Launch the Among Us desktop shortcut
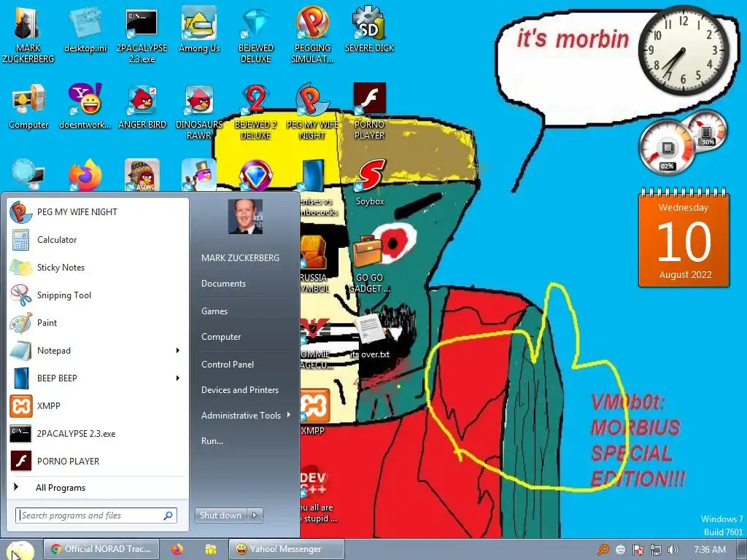This screenshot has height=560, width=747. [x=199, y=29]
